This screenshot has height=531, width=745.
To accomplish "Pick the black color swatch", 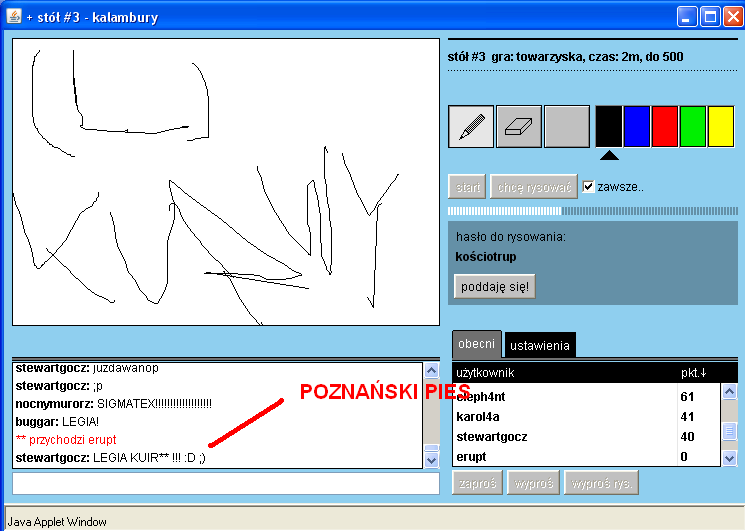I will coord(609,126).
